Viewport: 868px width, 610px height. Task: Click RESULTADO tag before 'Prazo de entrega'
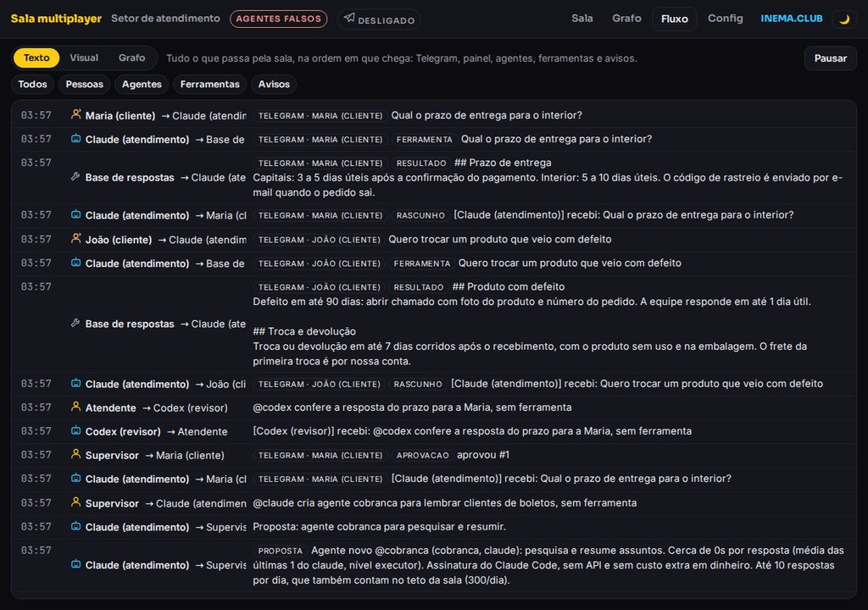click(421, 164)
